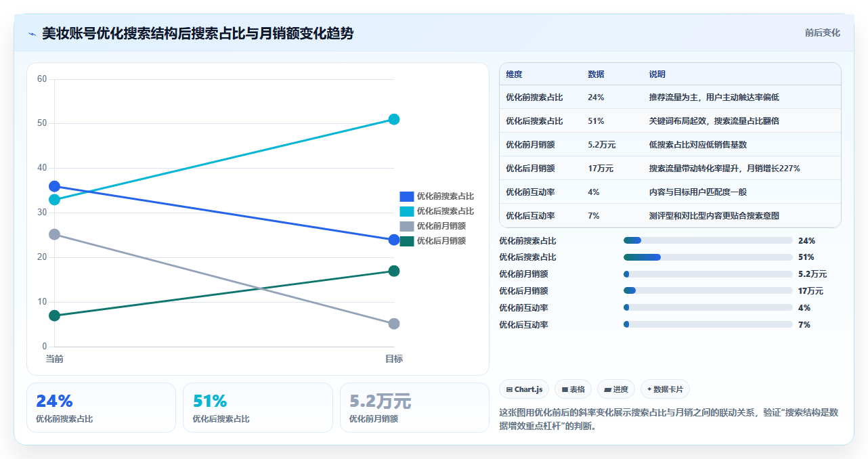Image resolution: width=868 pixels, height=459 pixels.
Task: Open the 5.2万元 优化前月销额 data card
Action: coord(414,408)
